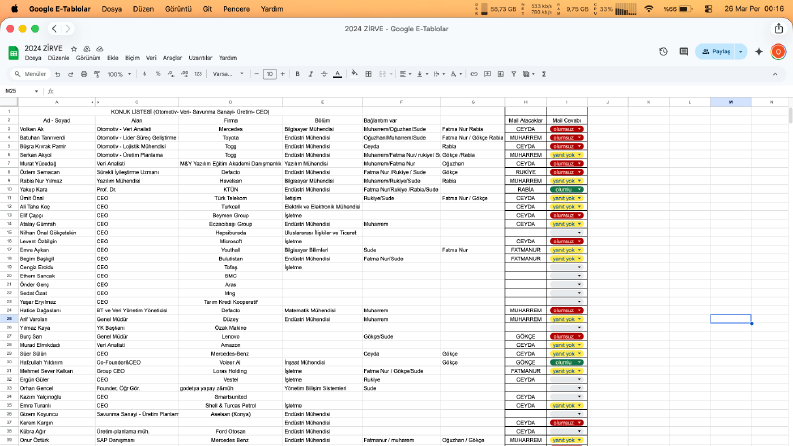This screenshot has height=446, width=793.
Task: Open the Uzantılar menu
Action: click(x=200, y=58)
